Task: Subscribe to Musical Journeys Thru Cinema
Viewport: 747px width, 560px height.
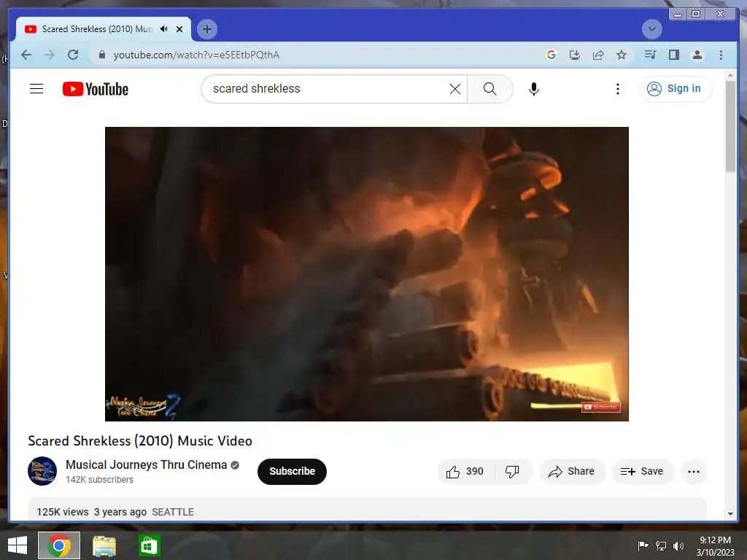Action: (x=292, y=472)
